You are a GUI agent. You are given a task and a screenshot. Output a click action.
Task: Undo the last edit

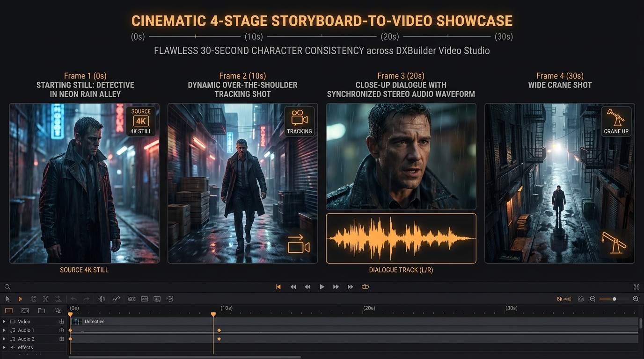click(x=73, y=299)
